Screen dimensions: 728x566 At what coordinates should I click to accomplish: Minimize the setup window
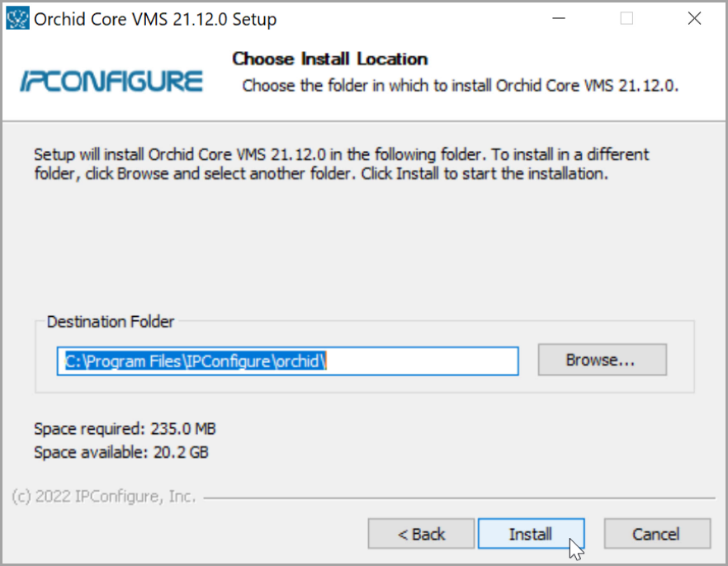(560, 18)
